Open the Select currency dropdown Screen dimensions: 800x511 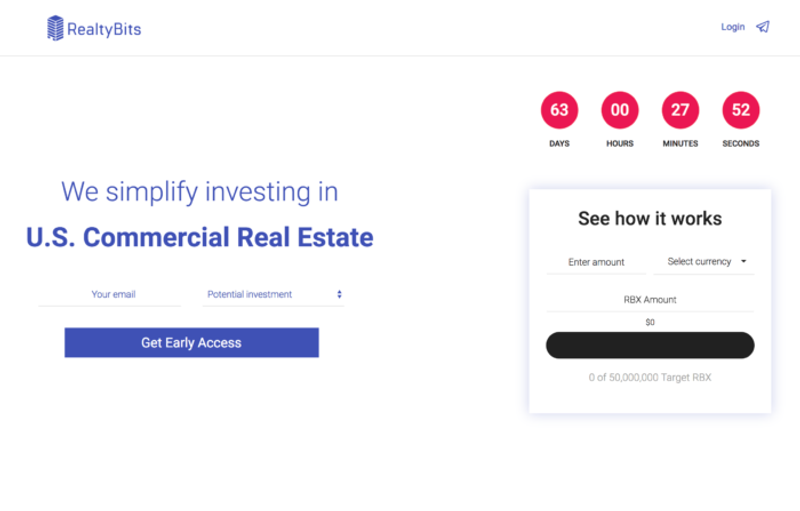[x=704, y=262]
